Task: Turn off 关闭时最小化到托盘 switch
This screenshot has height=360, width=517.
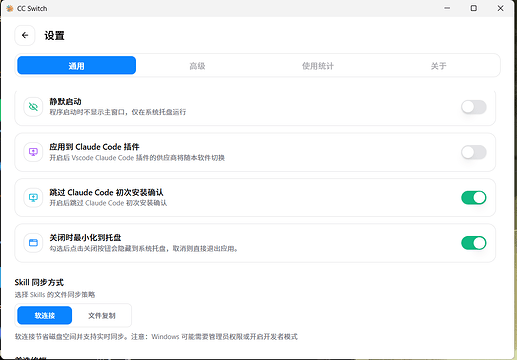Action: point(474,243)
